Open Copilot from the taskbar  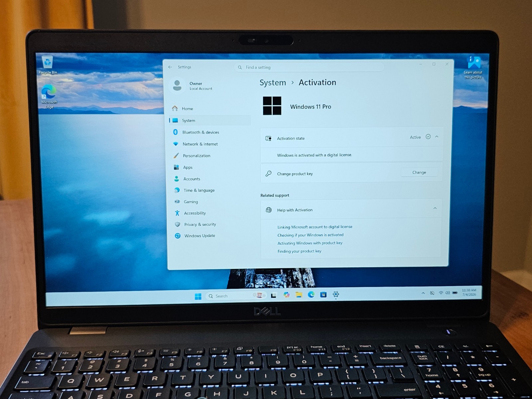pyautogui.click(x=286, y=295)
